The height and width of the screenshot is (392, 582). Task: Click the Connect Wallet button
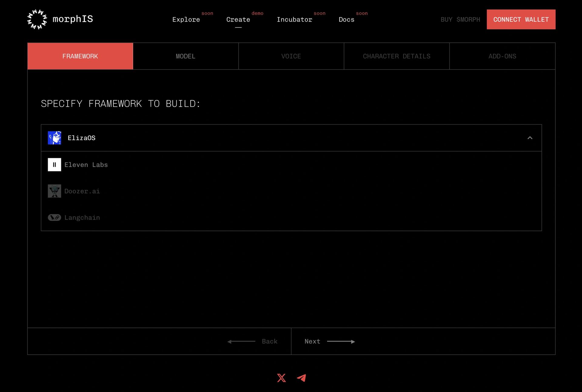point(521,19)
